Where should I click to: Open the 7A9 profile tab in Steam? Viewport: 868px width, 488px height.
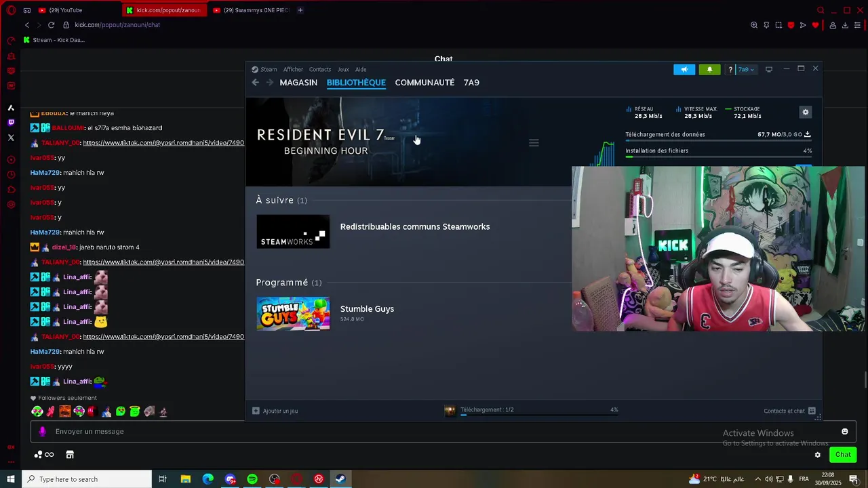coord(471,83)
